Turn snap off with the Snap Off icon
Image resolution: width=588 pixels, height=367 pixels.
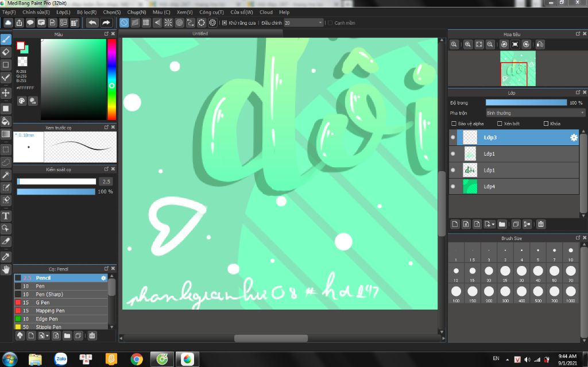point(124,23)
